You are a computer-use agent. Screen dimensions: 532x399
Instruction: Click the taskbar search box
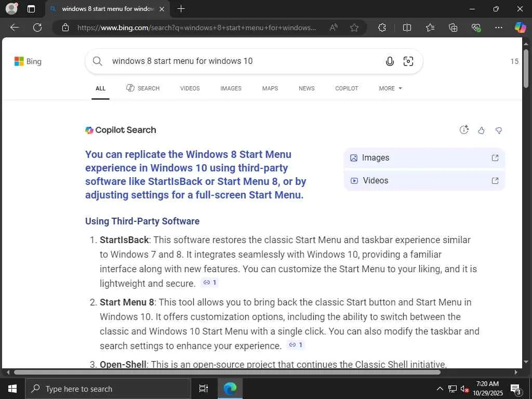pyautogui.click(x=108, y=389)
